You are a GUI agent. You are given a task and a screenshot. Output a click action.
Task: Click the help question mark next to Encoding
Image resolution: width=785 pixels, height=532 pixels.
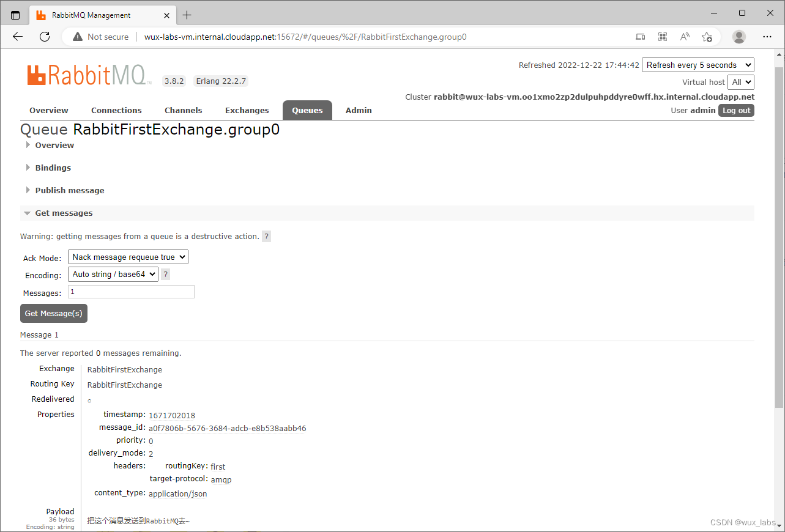[x=165, y=275]
